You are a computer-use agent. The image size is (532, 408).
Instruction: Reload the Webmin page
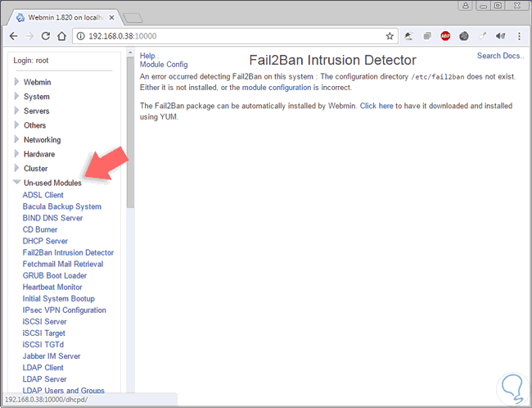(x=46, y=36)
